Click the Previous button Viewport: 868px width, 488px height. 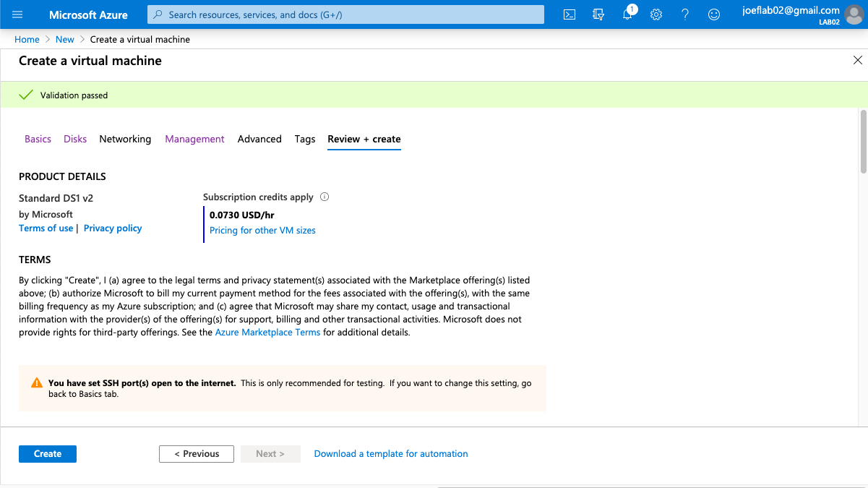point(197,454)
